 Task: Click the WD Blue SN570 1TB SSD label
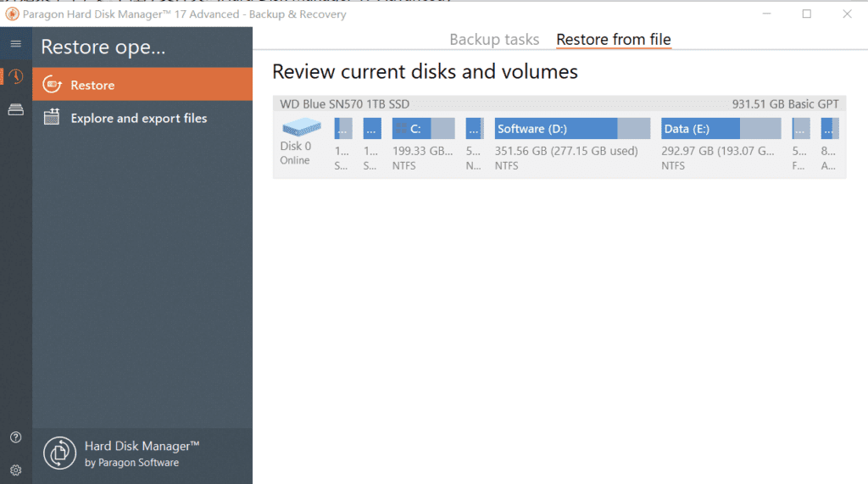tap(344, 104)
